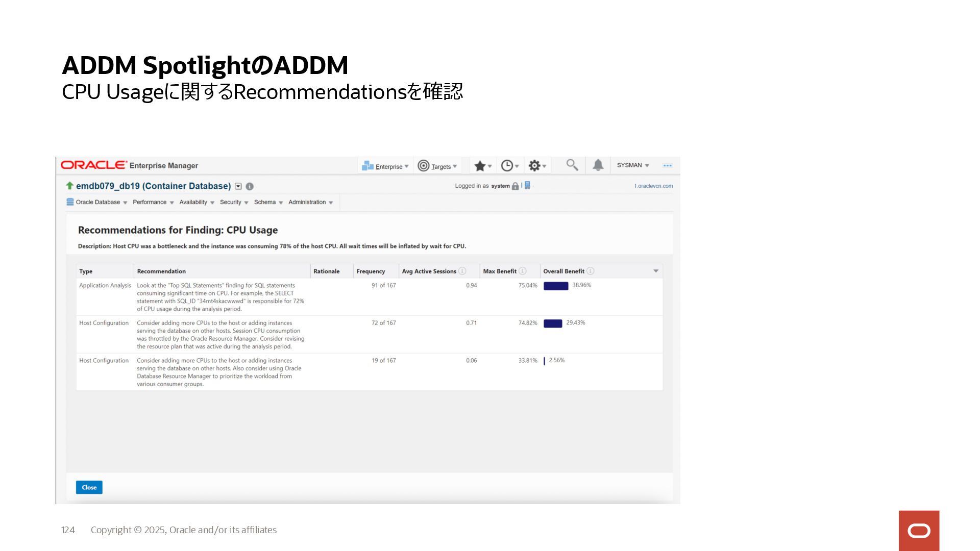Click the three-dot overflow icon
This screenshot has height=551, width=980.
click(x=667, y=165)
